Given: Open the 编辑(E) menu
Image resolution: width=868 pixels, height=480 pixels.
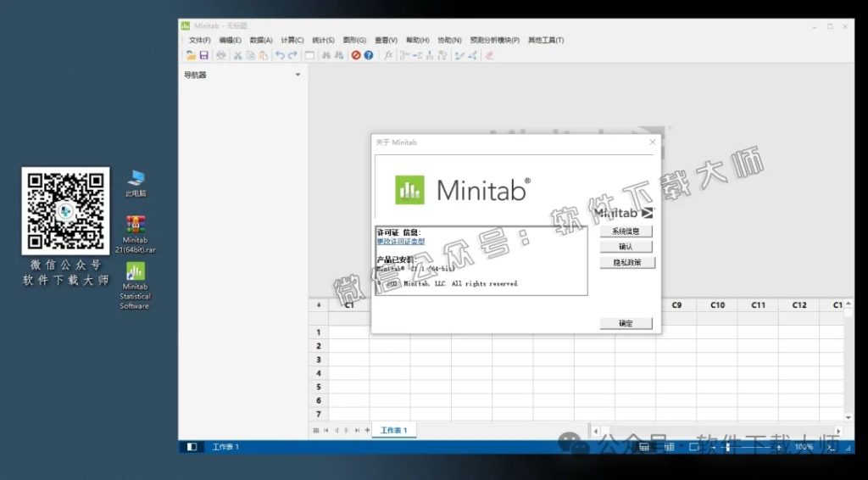Looking at the screenshot, I should [x=231, y=41].
